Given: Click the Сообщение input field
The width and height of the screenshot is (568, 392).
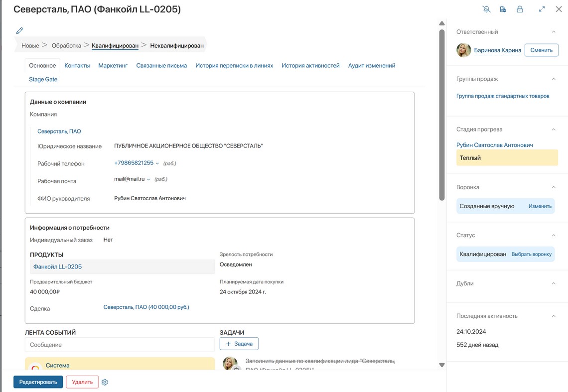Looking at the screenshot, I should click(x=120, y=345).
